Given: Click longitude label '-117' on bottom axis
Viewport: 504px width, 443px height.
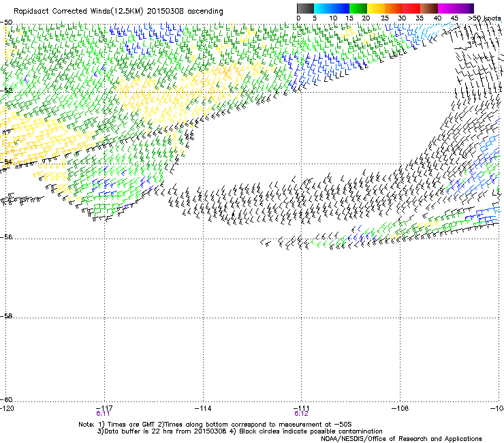Looking at the screenshot, I should 104,408.
